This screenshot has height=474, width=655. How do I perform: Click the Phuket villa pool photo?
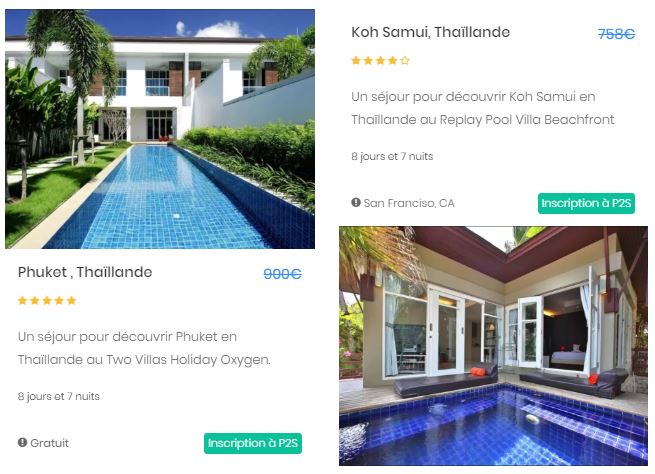tap(160, 129)
